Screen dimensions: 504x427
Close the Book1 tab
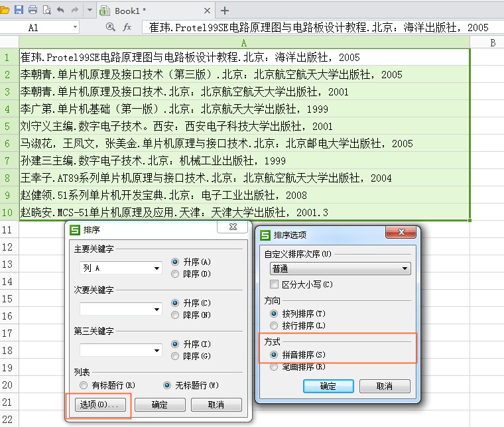tap(208, 11)
